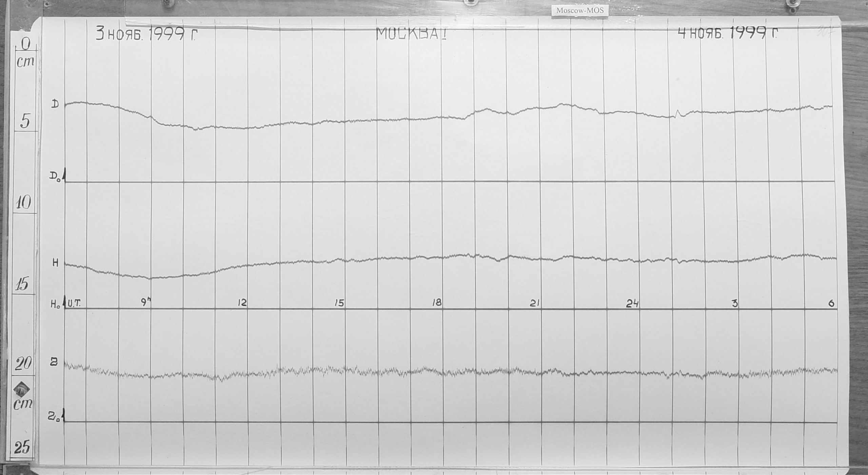
Task: Select the H trace label
Action: (55, 263)
